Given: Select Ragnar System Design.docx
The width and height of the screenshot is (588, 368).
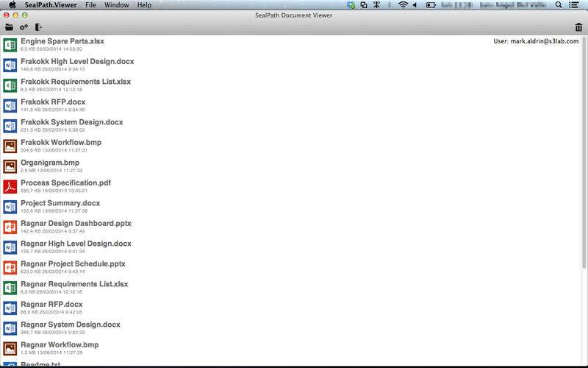Looking at the screenshot, I should click(x=70, y=325).
